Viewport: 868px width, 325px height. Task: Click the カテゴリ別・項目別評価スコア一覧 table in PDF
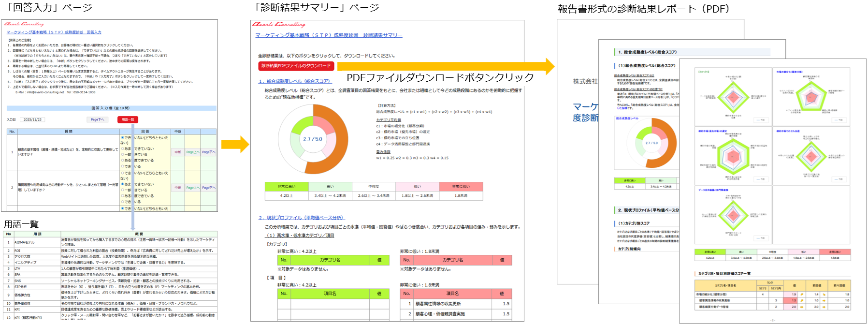(772, 294)
